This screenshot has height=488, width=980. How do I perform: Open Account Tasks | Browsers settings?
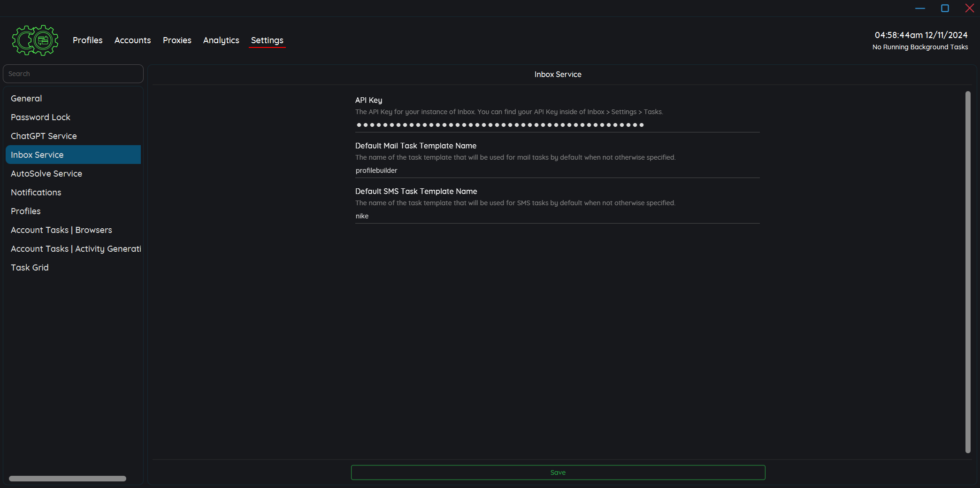click(x=61, y=230)
